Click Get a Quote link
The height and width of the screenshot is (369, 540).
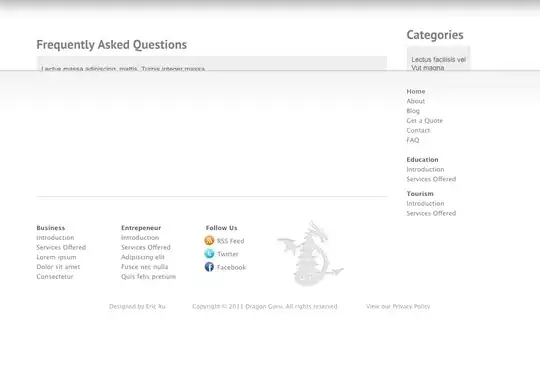tap(425, 121)
